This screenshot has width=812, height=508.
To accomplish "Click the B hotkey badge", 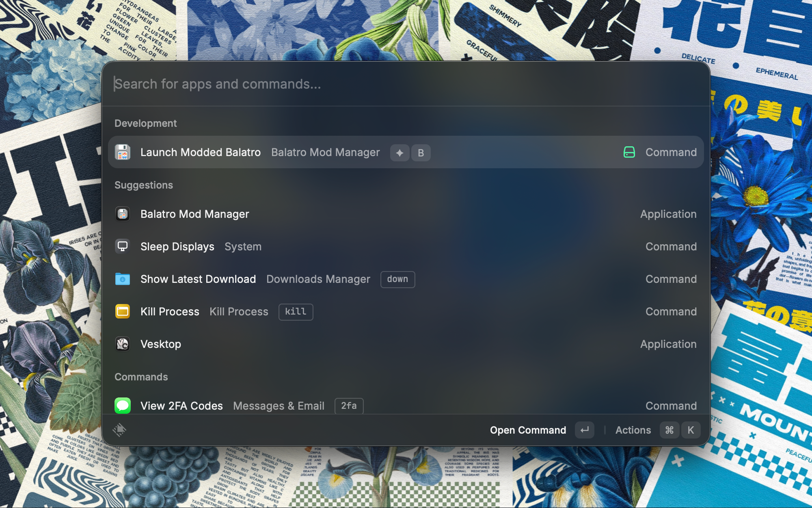I will 421,153.
